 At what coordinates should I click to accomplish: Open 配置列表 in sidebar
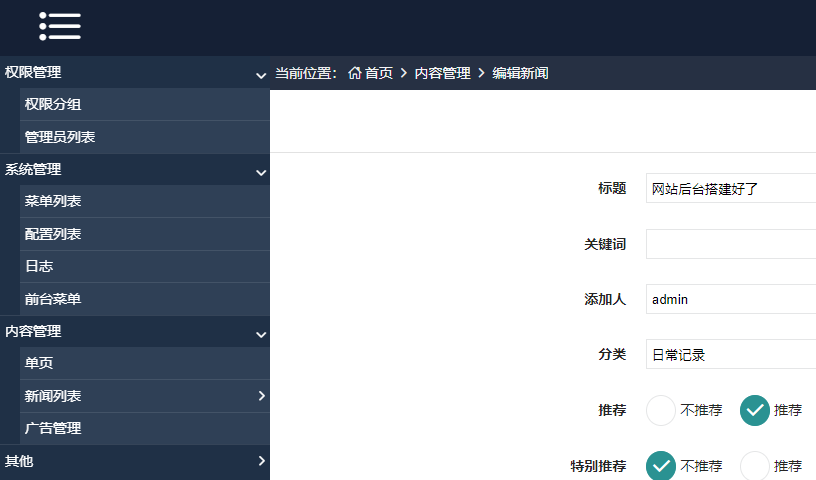53,234
